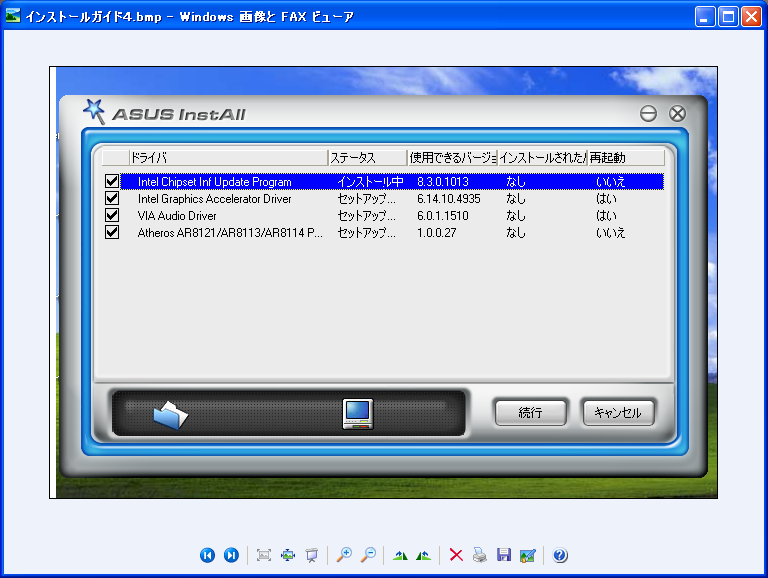
Task: Click the ASUS InstAll star wand logo
Action: [94, 111]
